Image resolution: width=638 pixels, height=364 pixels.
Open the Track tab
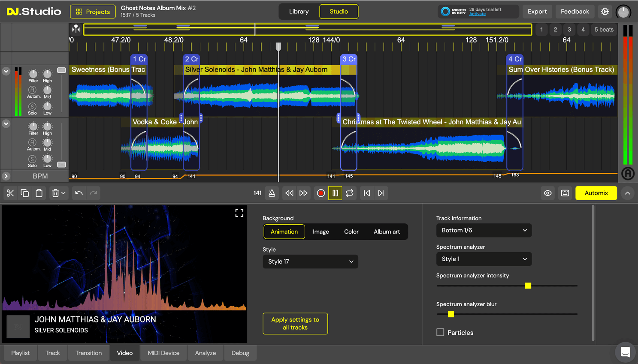pyautogui.click(x=53, y=353)
